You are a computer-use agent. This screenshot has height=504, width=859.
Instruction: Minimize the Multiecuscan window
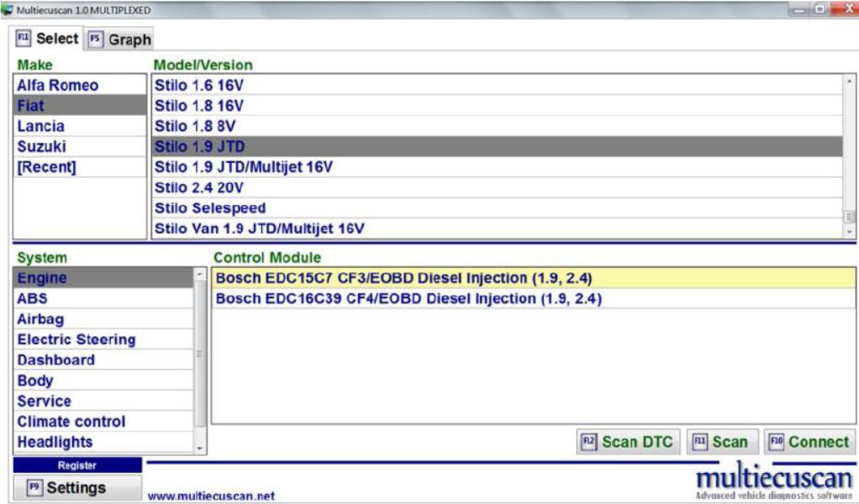[799, 8]
